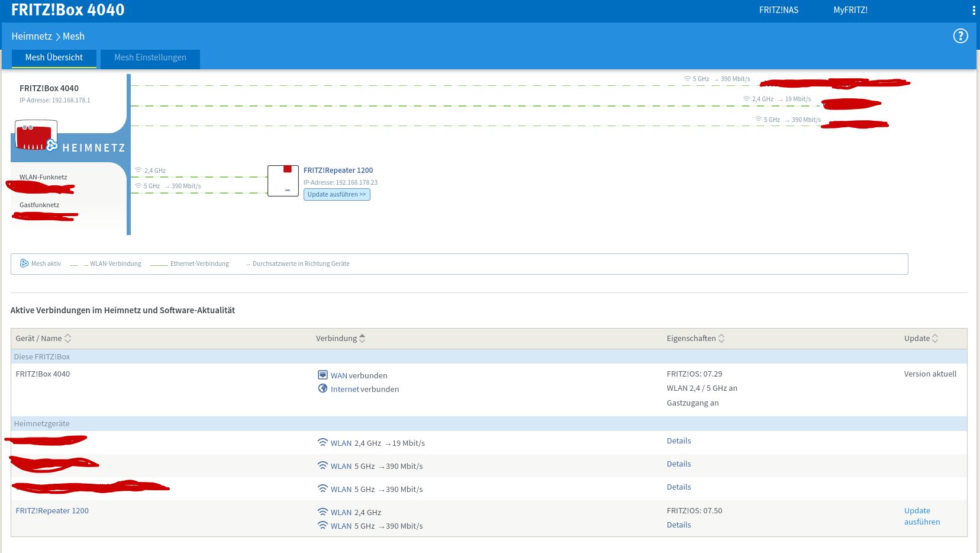The height and width of the screenshot is (553, 980).
Task: Click the Internet link in FRITZ!Box row
Action: click(x=345, y=389)
